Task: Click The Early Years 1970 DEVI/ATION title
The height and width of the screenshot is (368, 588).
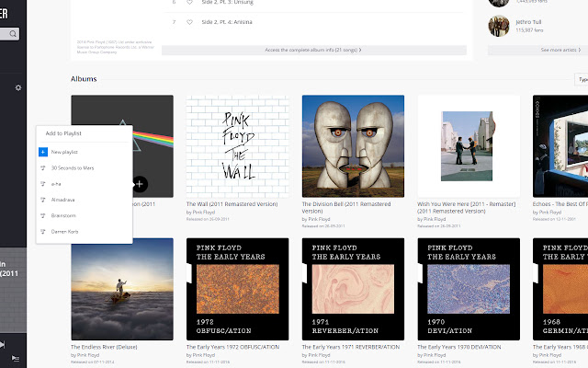Action: click(x=459, y=347)
